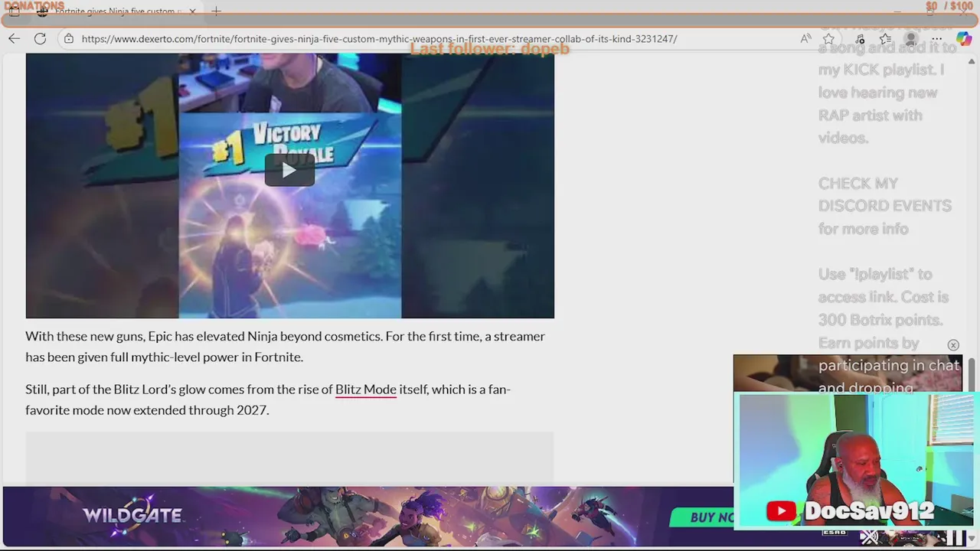Close the Fortnite gives Ninja tab
Image resolution: width=980 pixels, height=551 pixels.
[x=193, y=11]
